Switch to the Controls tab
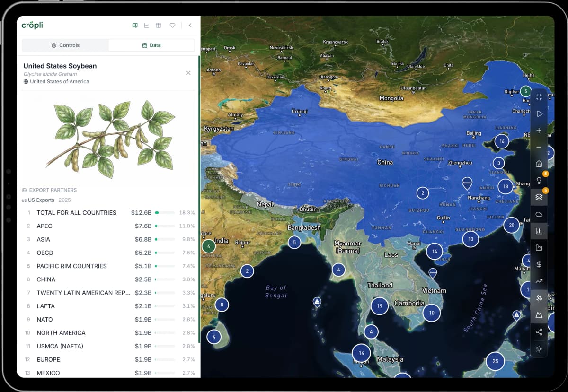568x392 pixels. point(65,45)
